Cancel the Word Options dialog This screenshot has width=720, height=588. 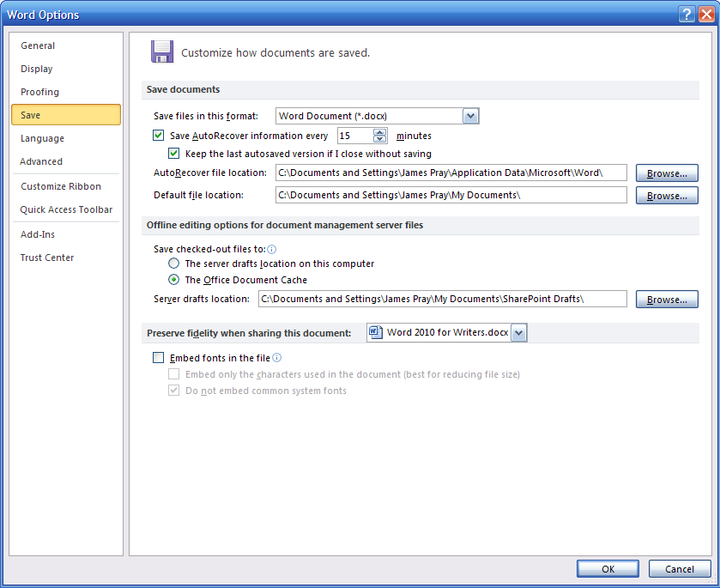[680, 569]
